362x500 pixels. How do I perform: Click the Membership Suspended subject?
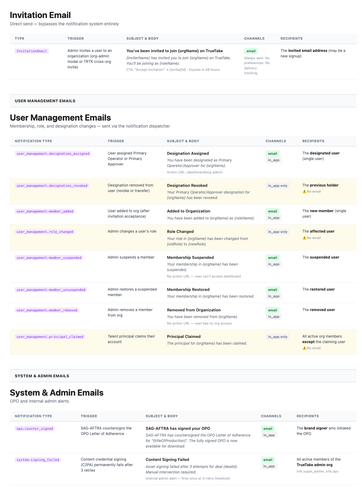tap(190, 257)
